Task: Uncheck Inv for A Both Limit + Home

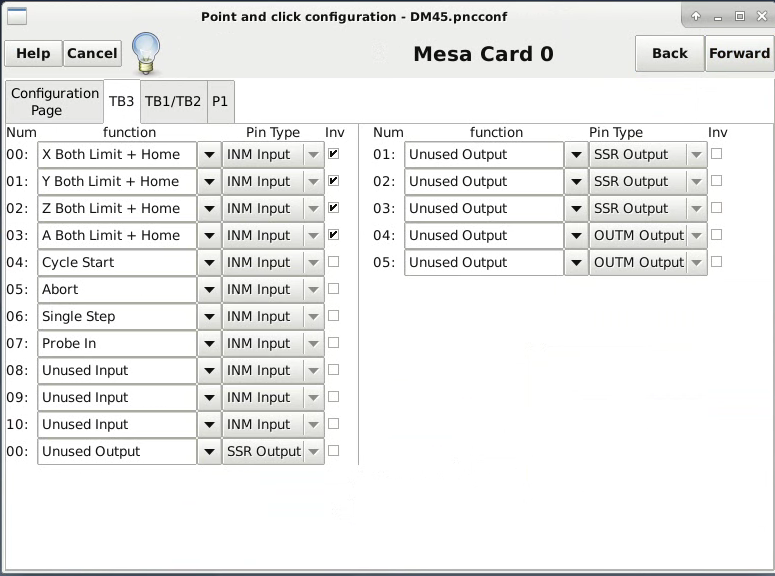Action: click(334, 235)
